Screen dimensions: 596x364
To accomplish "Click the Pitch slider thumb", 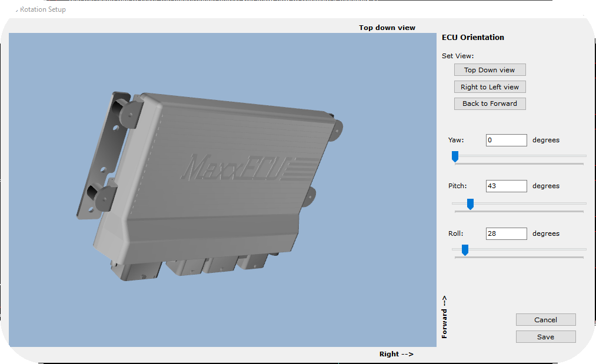I will (470, 204).
